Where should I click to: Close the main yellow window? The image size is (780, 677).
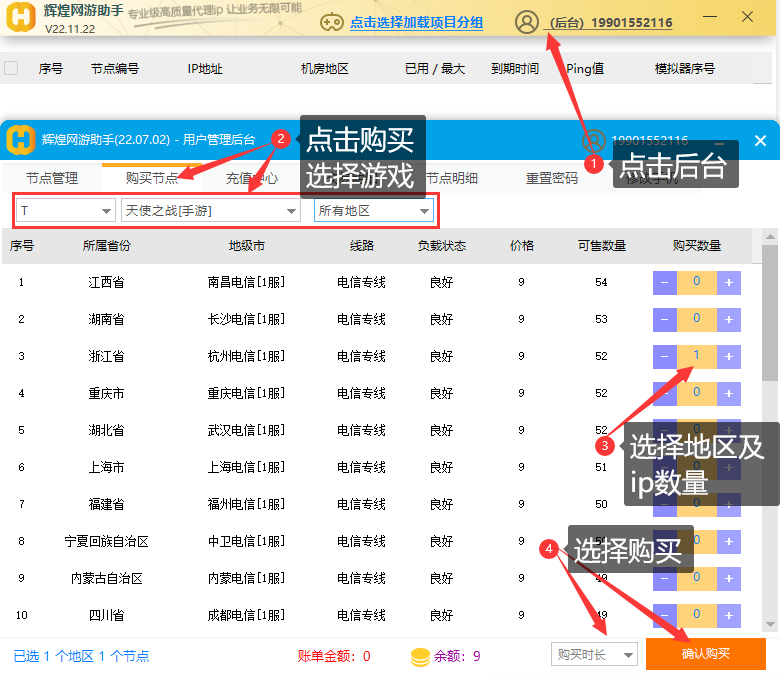[x=747, y=17]
